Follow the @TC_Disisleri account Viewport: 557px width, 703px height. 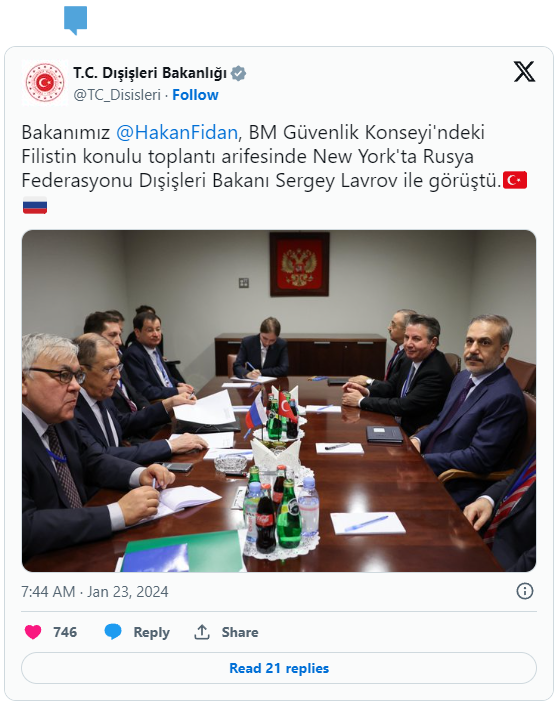[x=195, y=95]
